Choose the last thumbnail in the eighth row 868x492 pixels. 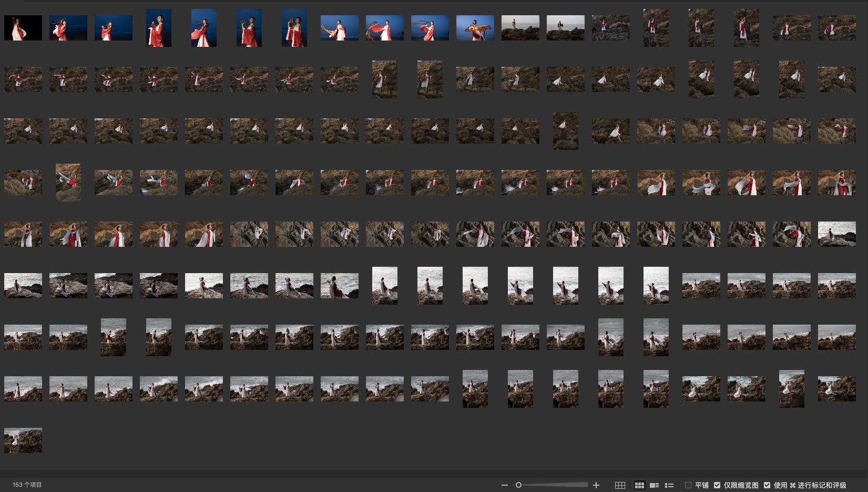coord(836,389)
